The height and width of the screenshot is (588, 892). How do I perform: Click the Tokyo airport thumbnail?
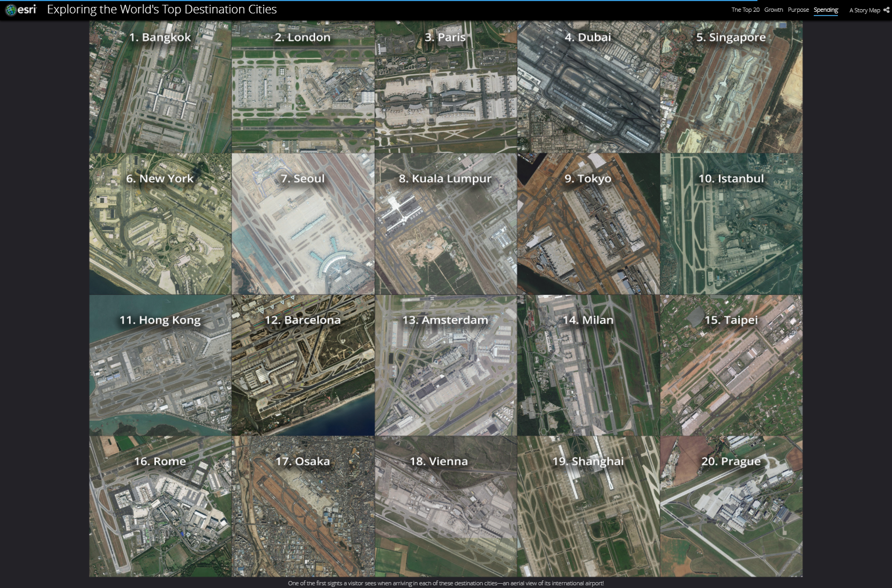pyautogui.click(x=588, y=224)
